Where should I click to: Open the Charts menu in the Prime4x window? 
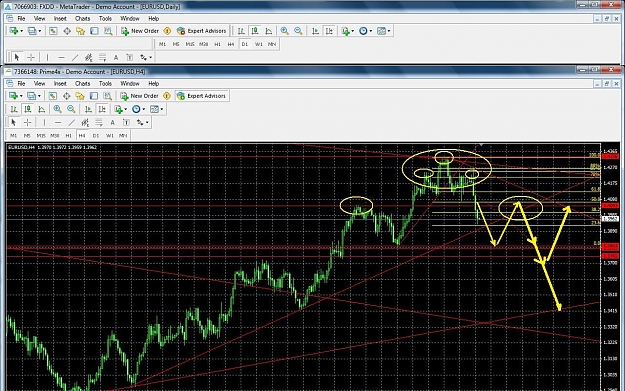click(83, 84)
